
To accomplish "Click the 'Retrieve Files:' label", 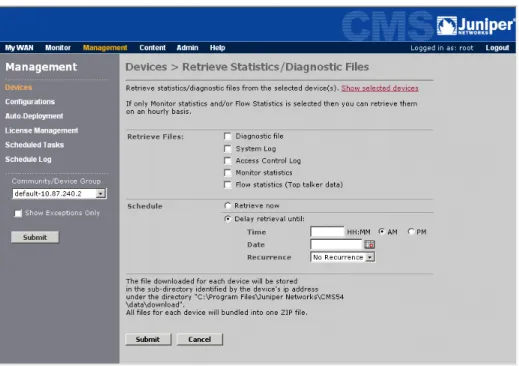I will point(155,137).
